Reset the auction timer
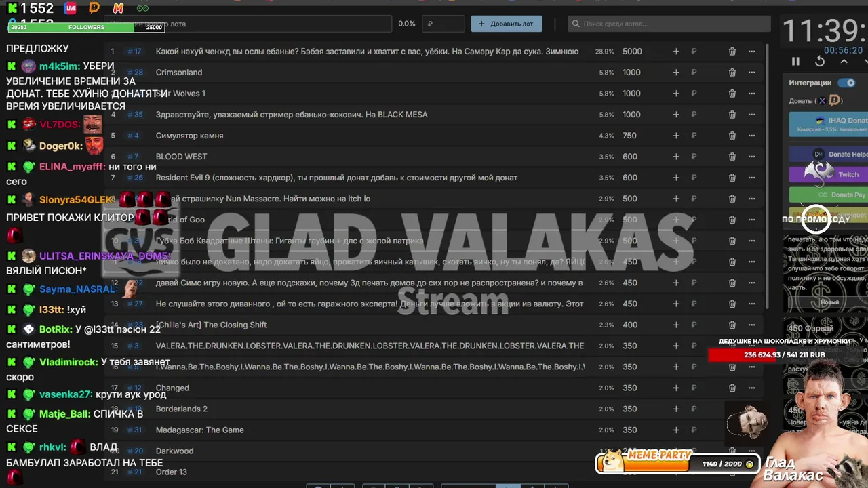 (x=820, y=61)
